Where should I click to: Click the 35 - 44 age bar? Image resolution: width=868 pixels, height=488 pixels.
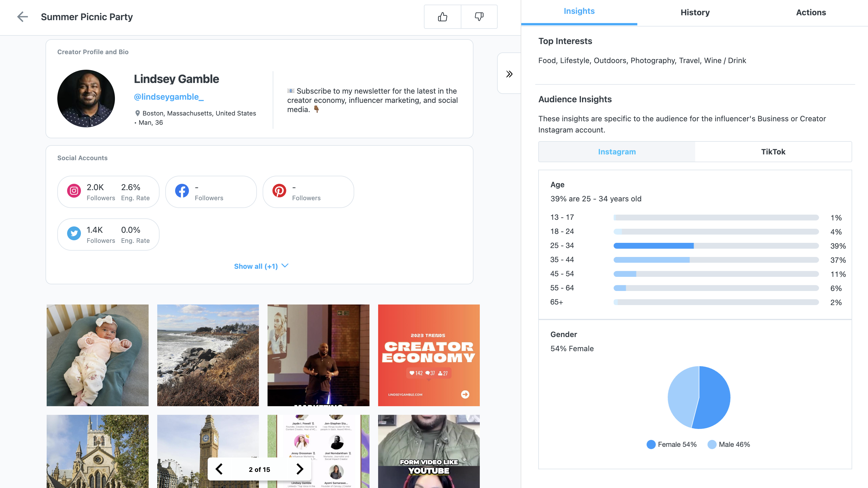click(x=716, y=260)
